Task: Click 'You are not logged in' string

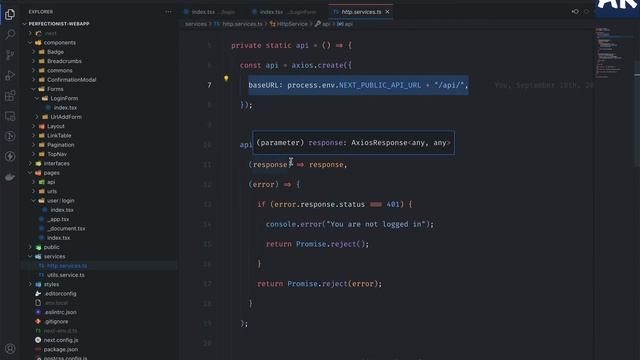Action: pyautogui.click(x=376, y=224)
